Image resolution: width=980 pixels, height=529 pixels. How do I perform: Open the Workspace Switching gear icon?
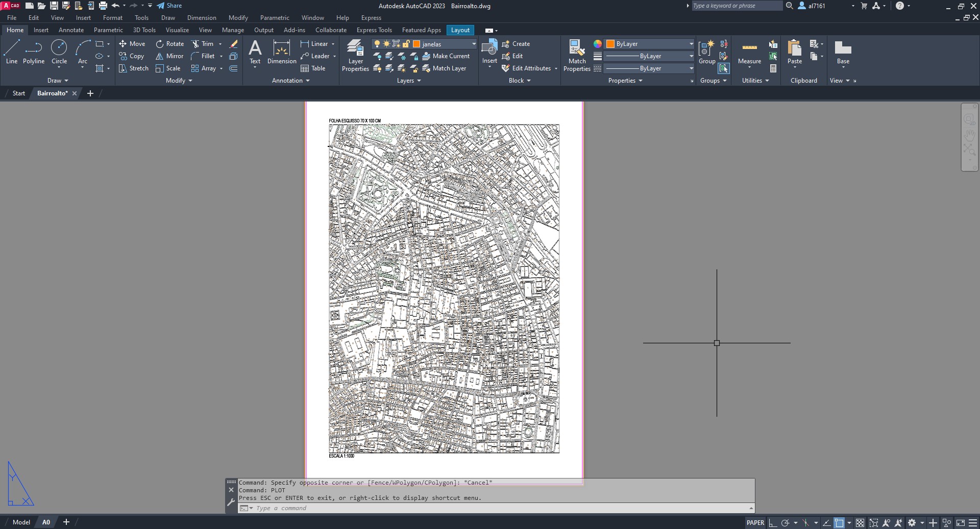[912, 523]
